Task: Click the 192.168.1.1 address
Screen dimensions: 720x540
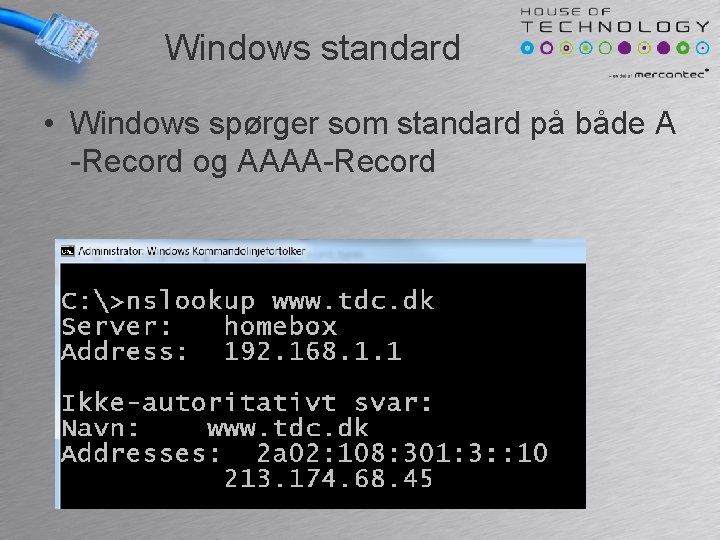Action: click(x=313, y=352)
